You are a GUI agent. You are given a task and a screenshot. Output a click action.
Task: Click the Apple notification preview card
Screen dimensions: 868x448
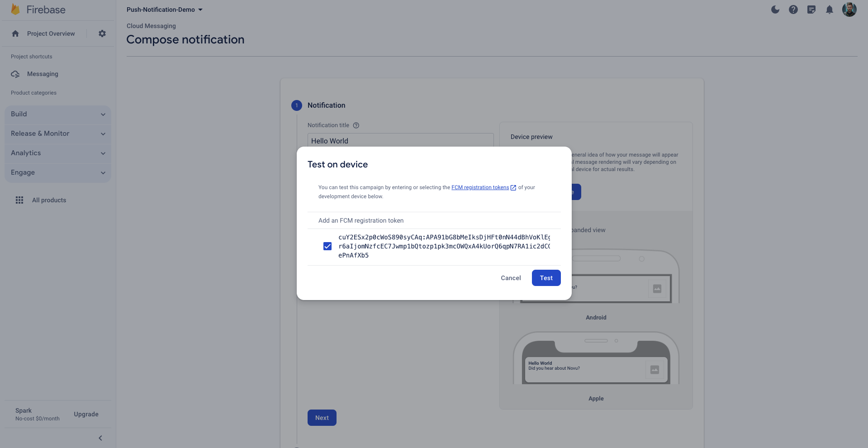(x=596, y=370)
